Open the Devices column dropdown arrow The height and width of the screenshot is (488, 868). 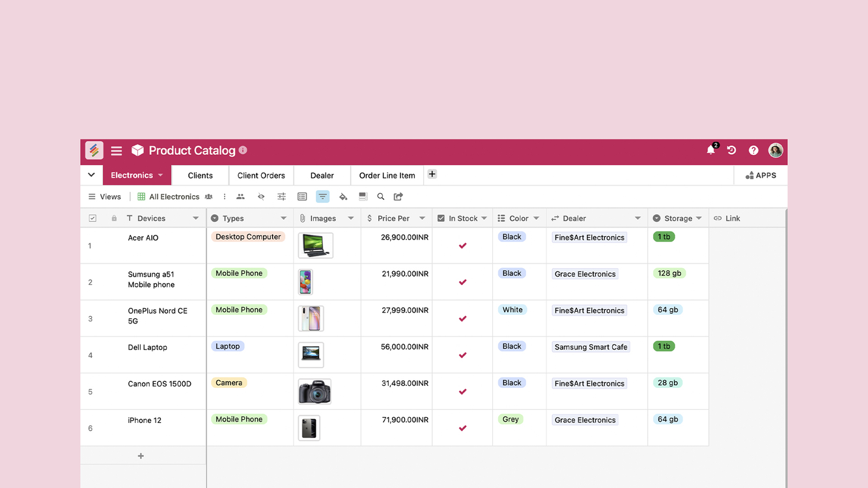tap(195, 219)
